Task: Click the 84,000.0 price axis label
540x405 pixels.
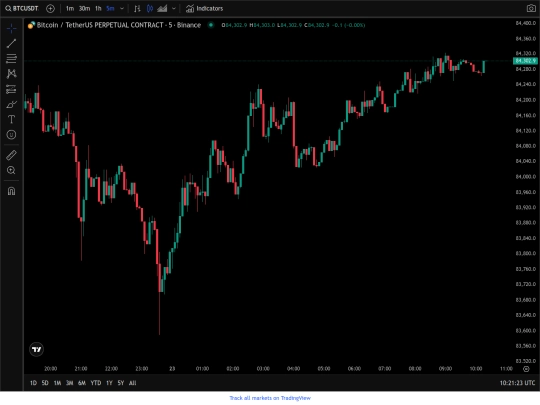Action: click(x=526, y=177)
